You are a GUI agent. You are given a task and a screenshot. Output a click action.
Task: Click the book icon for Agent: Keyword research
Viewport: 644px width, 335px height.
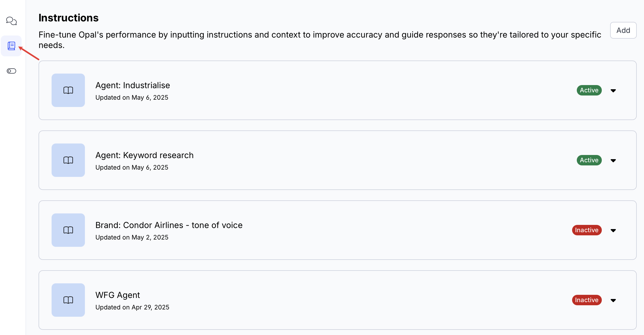pyautogui.click(x=68, y=160)
